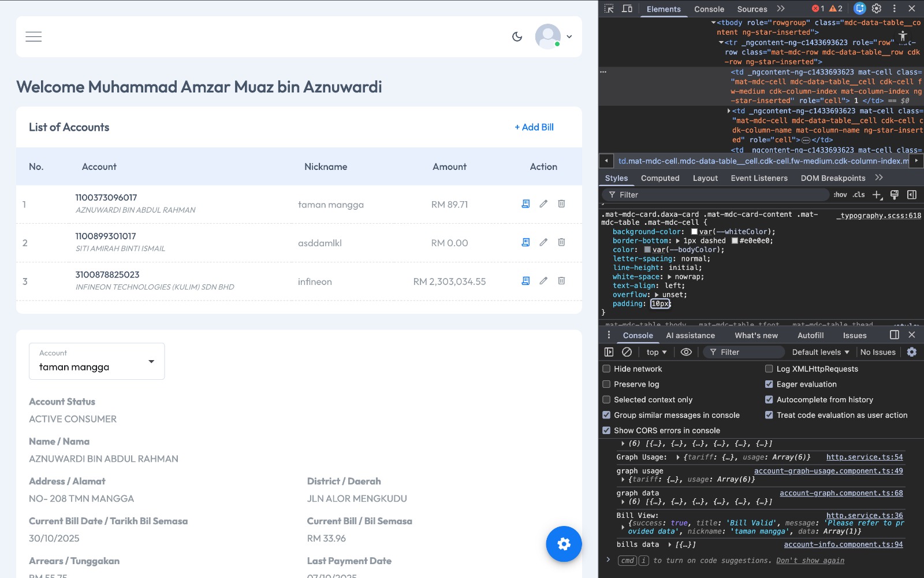Click the DevTools warning count badge
Screen dimensions: 924x578
pos(836,9)
